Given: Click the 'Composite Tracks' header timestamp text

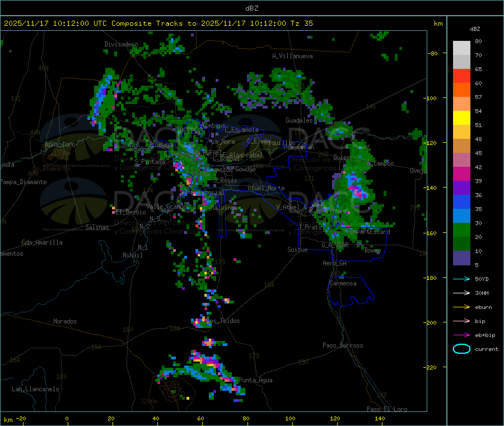Looking at the screenshot, I should pos(158,24).
